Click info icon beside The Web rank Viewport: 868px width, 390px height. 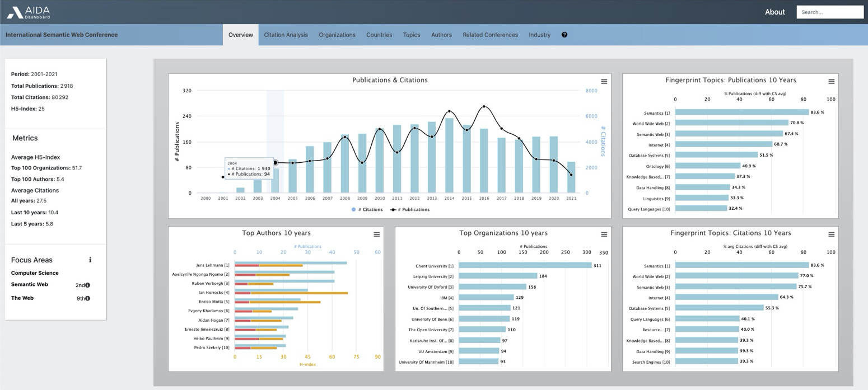87,299
